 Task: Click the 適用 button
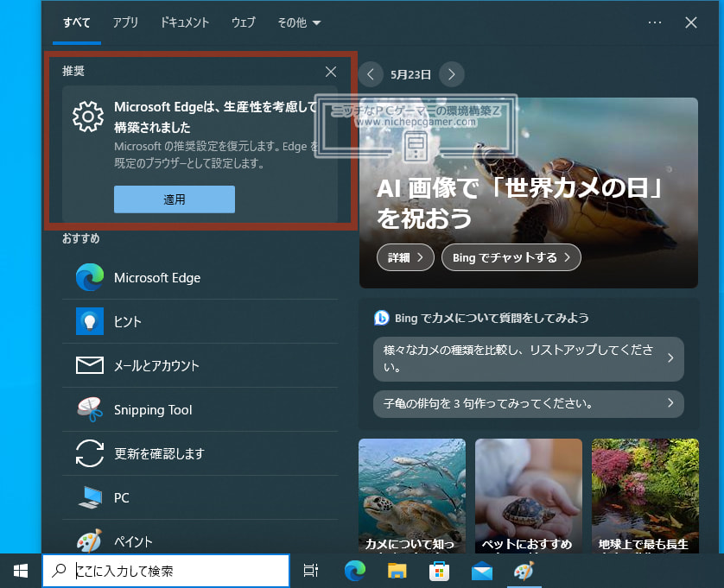pyautogui.click(x=174, y=199)
